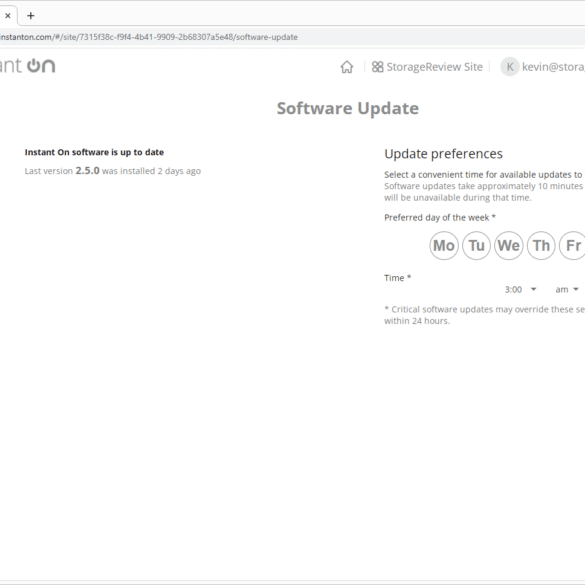The width and height of the screenshot is (585, 585).
Task: Click the Instant On logo
Action: (x=28, y=66)
